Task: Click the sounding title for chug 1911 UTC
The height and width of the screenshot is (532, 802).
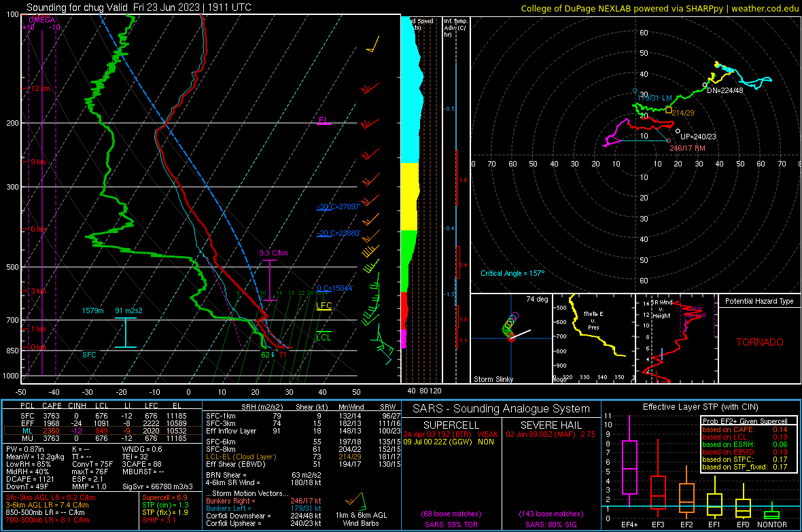Action: tap(139, 7)
